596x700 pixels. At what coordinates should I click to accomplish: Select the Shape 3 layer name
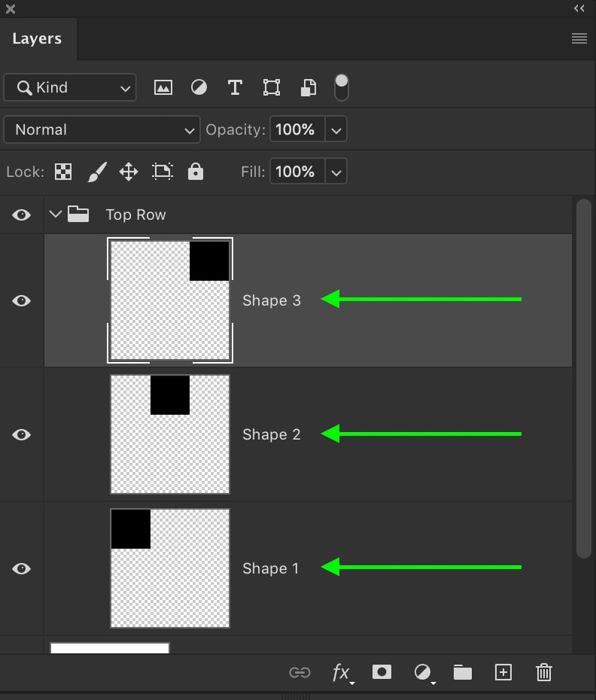click(272, 300)
